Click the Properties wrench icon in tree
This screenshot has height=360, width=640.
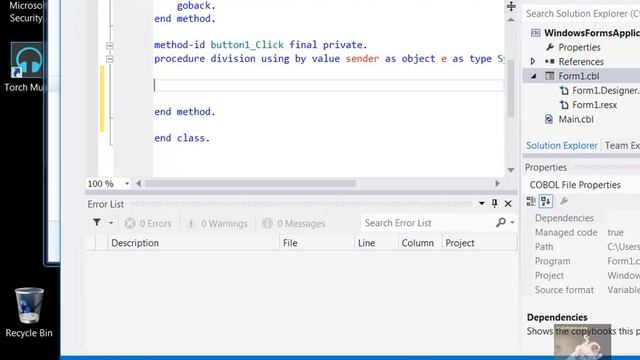point(549,47)
